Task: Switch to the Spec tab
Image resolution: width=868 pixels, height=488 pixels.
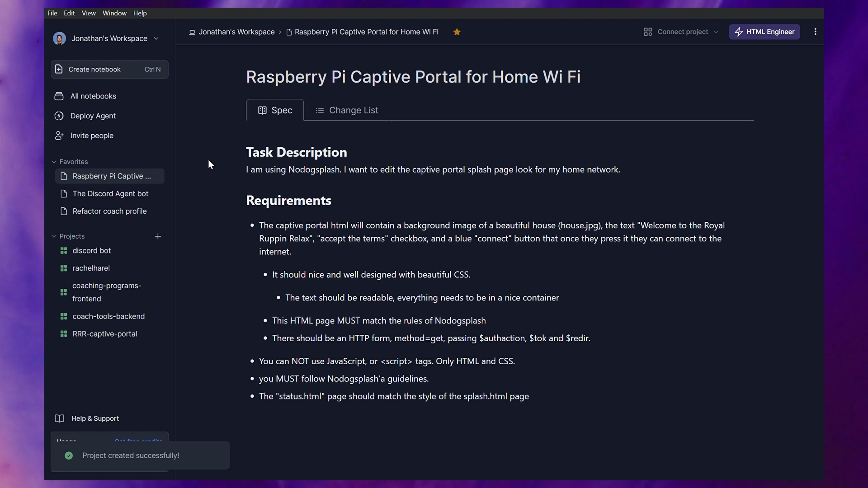Action: pyautogui.click(x=275, y=110)
